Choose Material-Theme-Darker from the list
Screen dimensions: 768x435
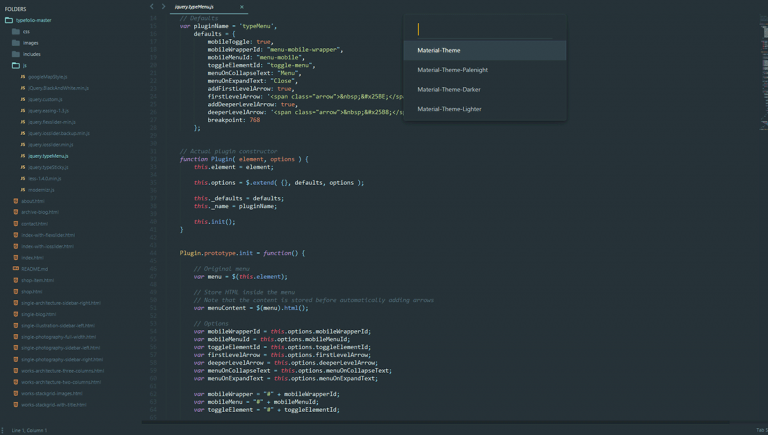click(449, 89)
